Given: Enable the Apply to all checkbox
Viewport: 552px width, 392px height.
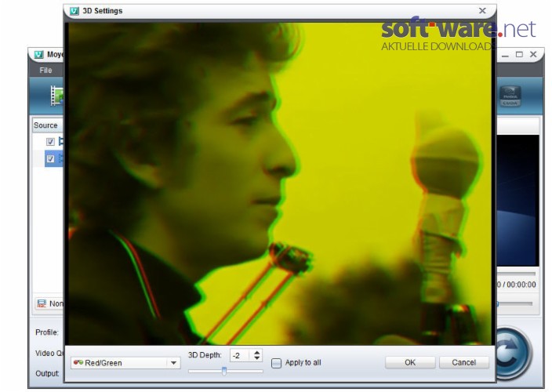Looking at the screenshot, I should tap(276, 363).
